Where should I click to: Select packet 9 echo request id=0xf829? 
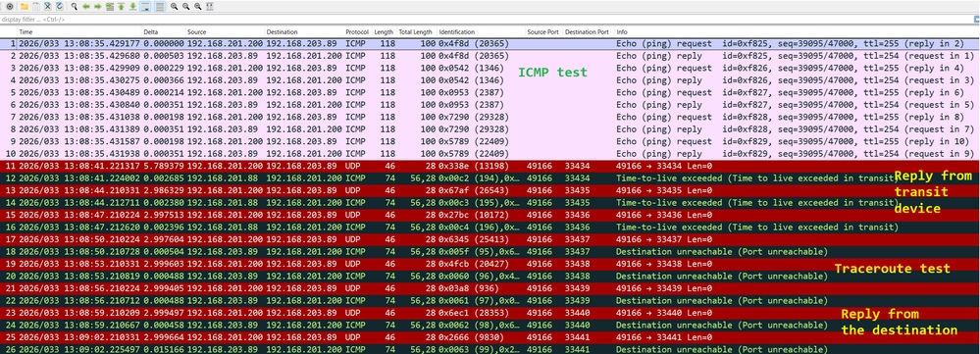click(x=490, y=141)
